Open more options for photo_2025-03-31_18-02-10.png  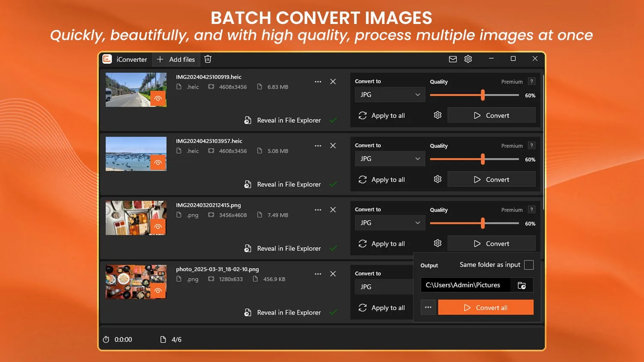click(x=318, y=274)
